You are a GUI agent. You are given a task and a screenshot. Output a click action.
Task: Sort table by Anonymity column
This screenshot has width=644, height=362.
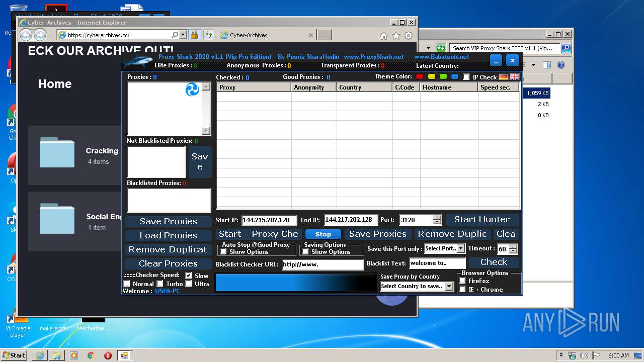(314, 87)
